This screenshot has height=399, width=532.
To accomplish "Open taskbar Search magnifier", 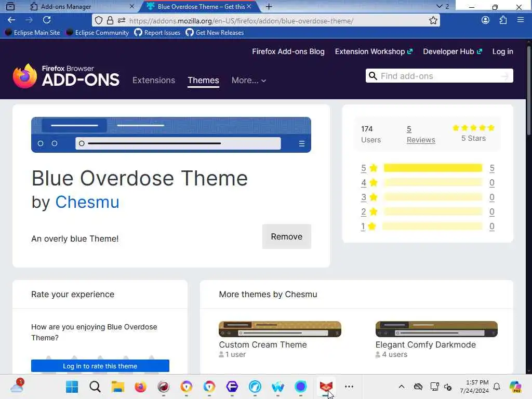I will [95, 387].
